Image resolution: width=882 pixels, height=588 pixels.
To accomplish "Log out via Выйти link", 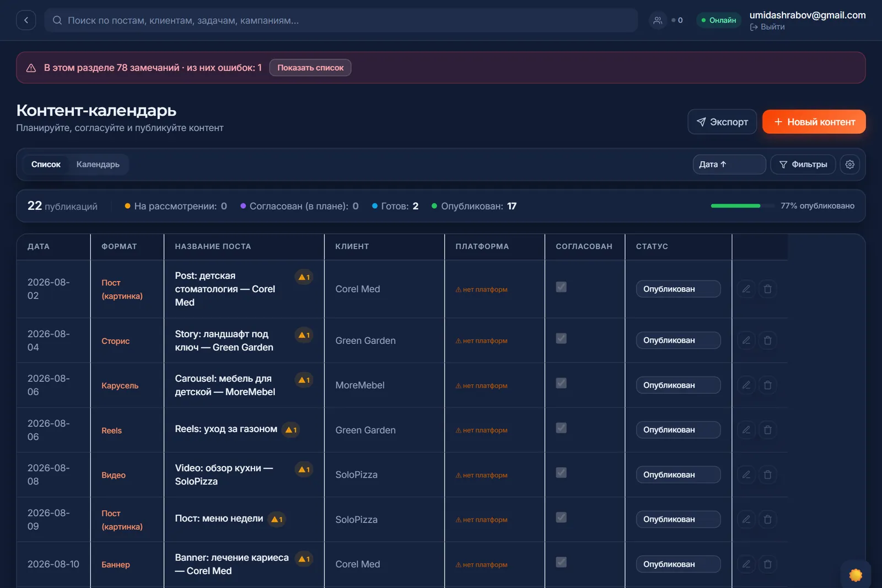I will click(767, 27).
